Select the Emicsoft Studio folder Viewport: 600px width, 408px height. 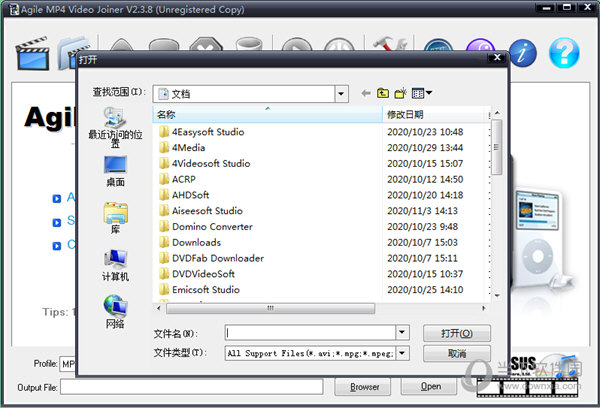(x=199, y=290)
